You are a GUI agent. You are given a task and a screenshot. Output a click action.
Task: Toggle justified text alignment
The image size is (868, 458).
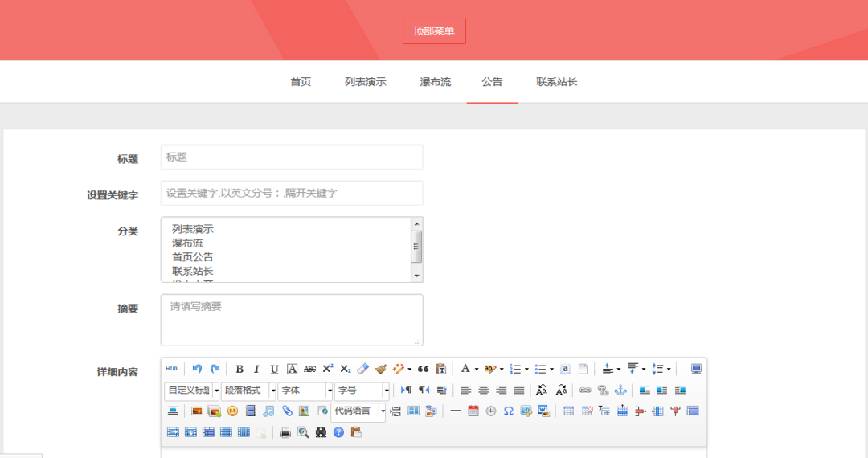[x=519, y=391]
